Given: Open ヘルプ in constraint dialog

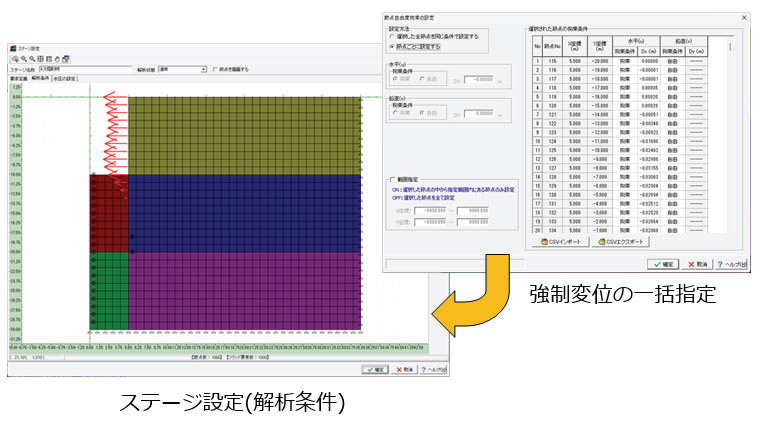Looking at the screenshot, I should tap(731, 264).
